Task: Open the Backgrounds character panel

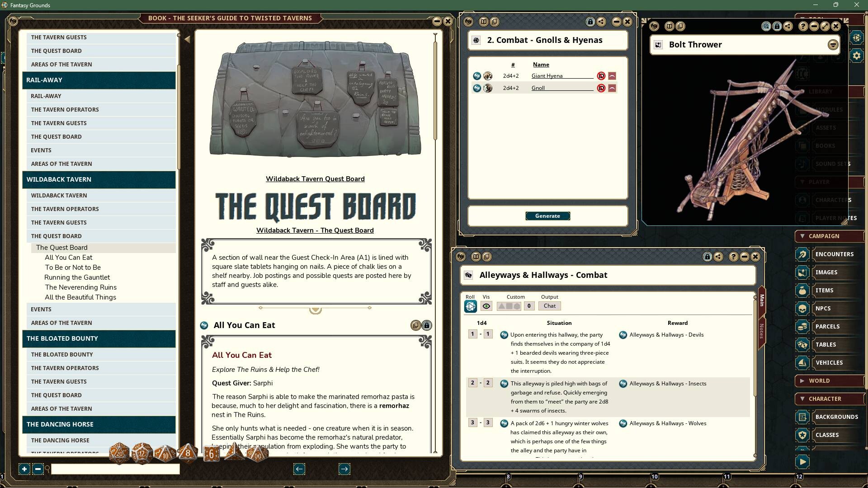Action: tap(837, 417)
